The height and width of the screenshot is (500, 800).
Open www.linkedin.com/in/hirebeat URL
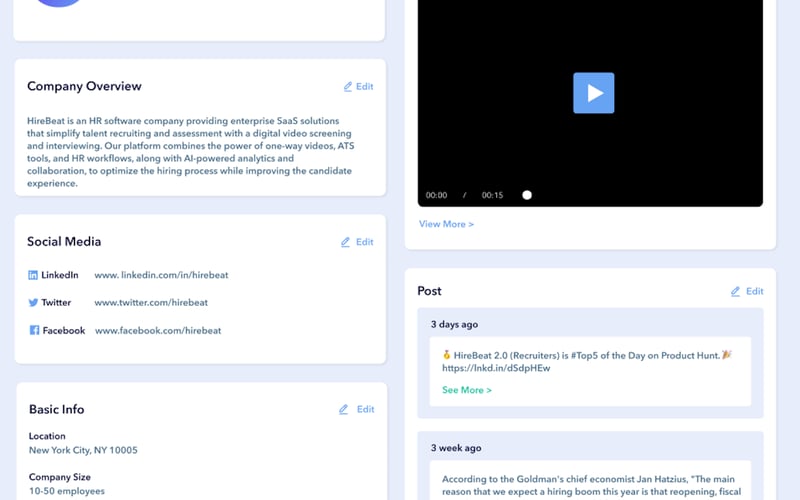(161, 275)
